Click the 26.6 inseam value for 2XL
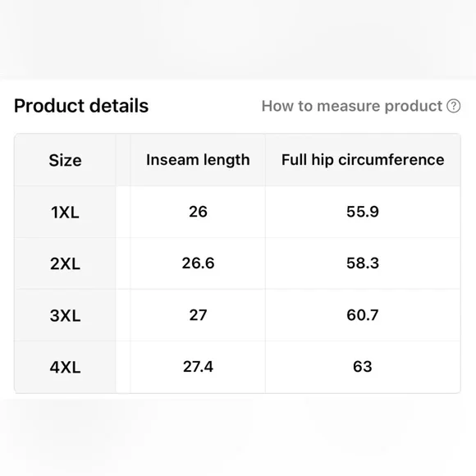Viewport: 476px width, 476px height. click(x=198, y=263)
